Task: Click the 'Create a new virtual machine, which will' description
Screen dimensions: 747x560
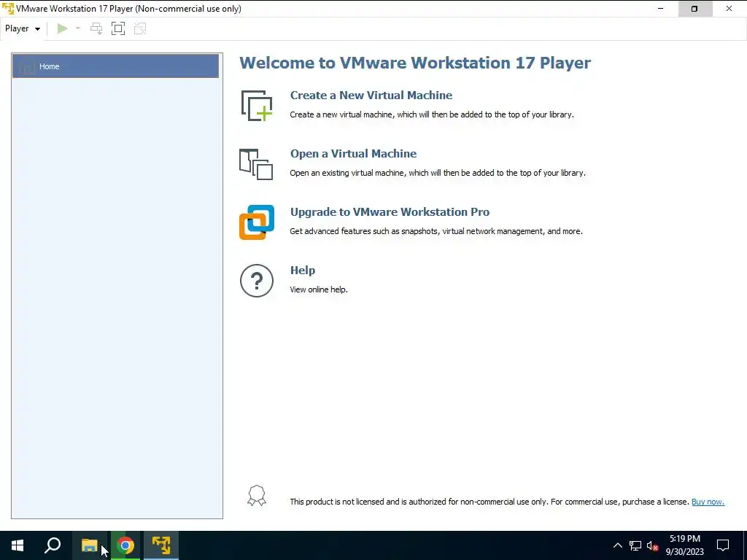Action: [x=432, y=114]
